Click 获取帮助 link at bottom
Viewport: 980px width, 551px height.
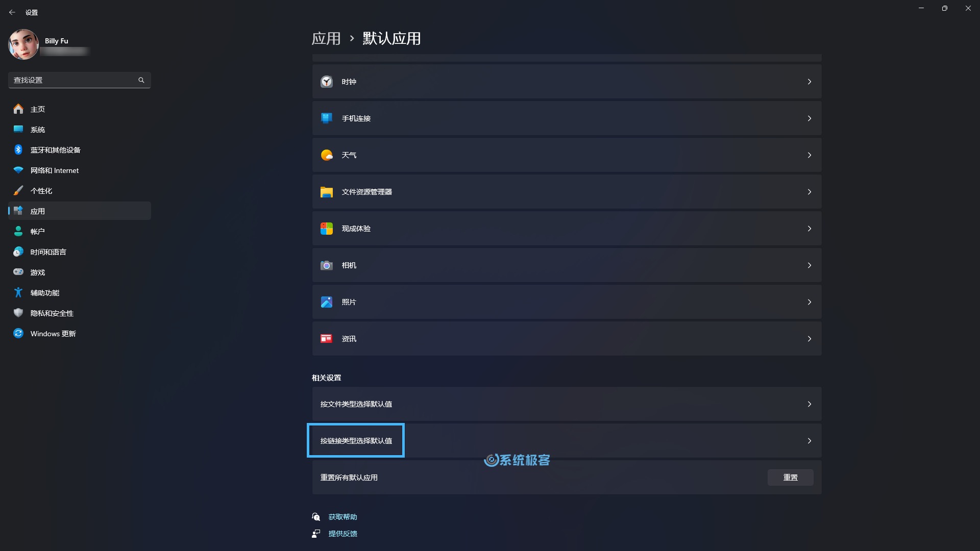point(342,516)
